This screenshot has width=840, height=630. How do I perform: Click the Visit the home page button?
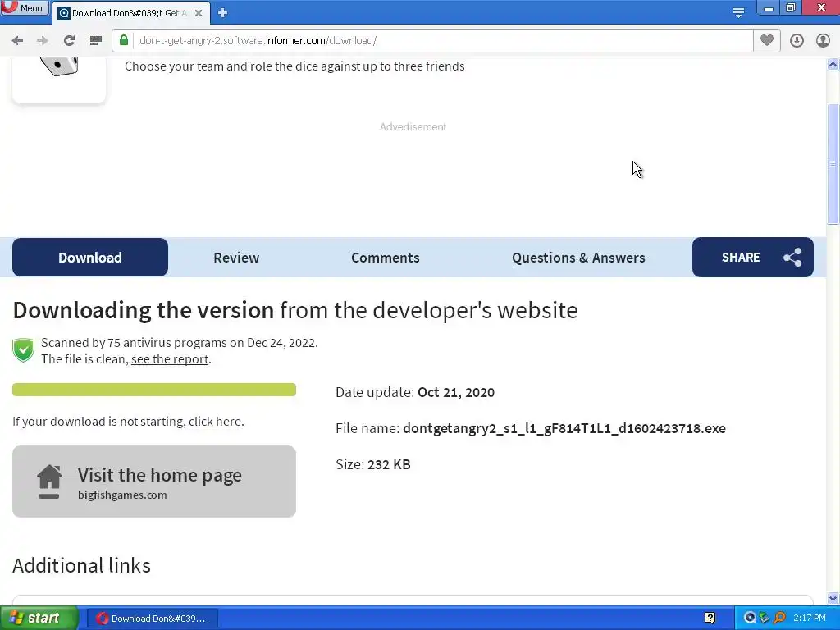[x=154, y=482]
